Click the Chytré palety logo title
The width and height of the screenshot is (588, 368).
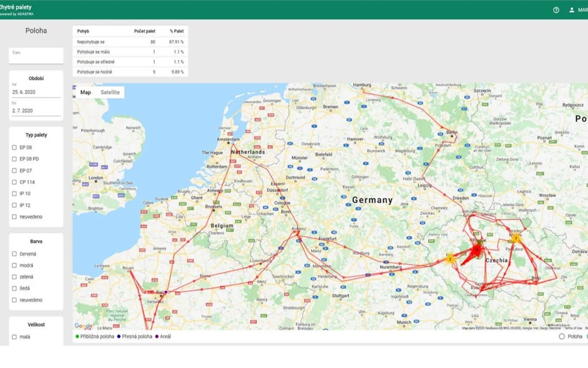[16, 7]
